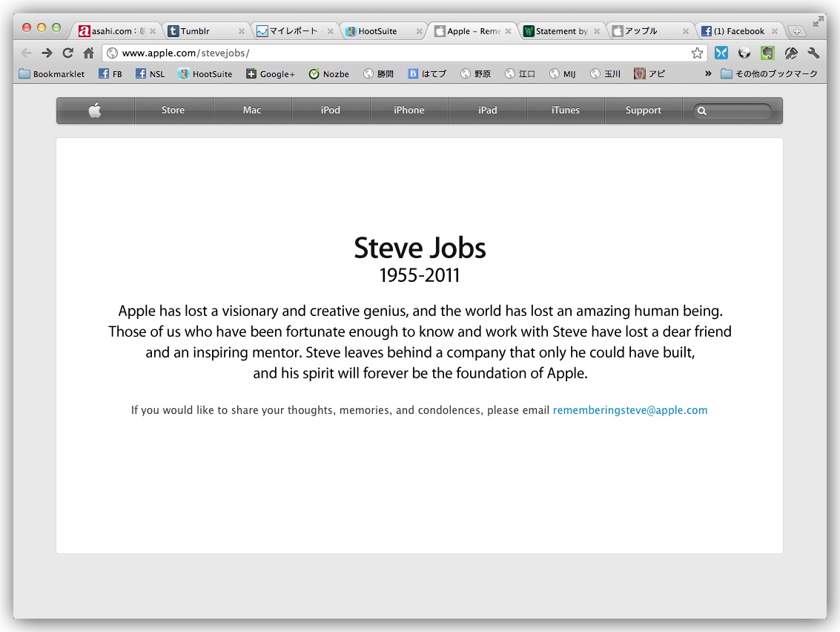Bookmark this page with the star icon
This screenshot has width=840, height=632.
coord(697,53)
